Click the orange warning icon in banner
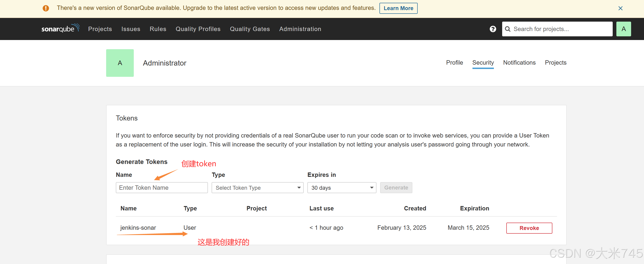 46,8
